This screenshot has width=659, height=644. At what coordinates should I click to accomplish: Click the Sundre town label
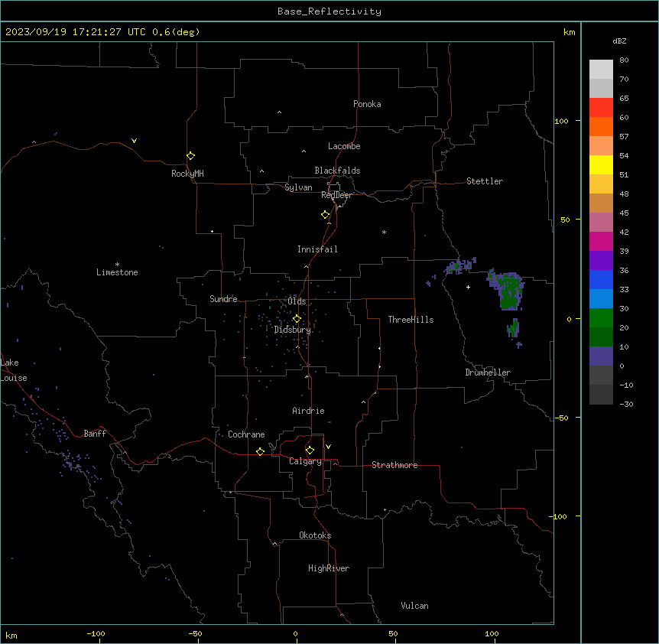tap(223, 299)
